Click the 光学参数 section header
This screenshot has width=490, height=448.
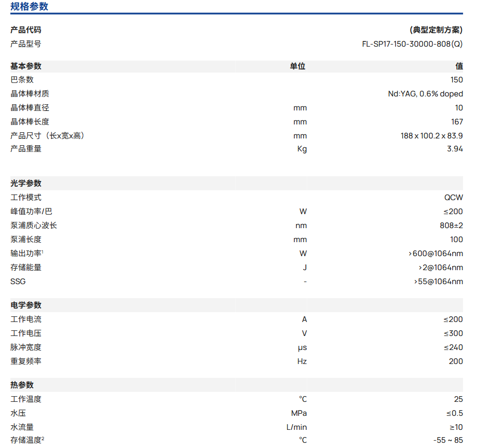point(26,184)
